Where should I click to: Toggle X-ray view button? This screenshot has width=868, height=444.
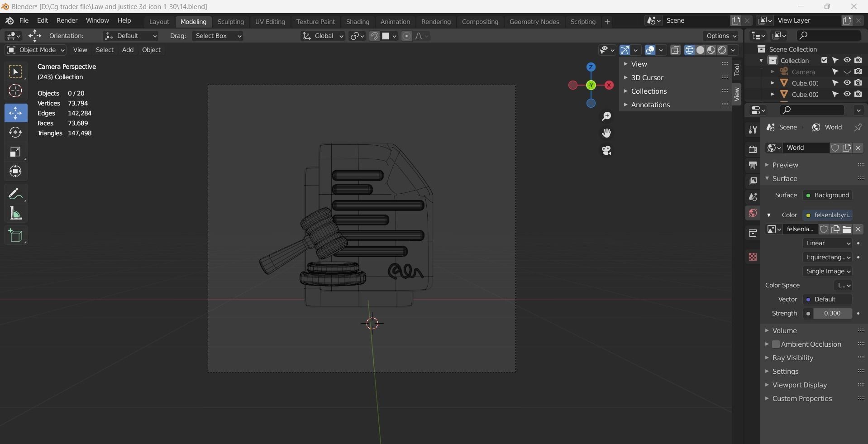pyautogui.click(x=675, y=50)
